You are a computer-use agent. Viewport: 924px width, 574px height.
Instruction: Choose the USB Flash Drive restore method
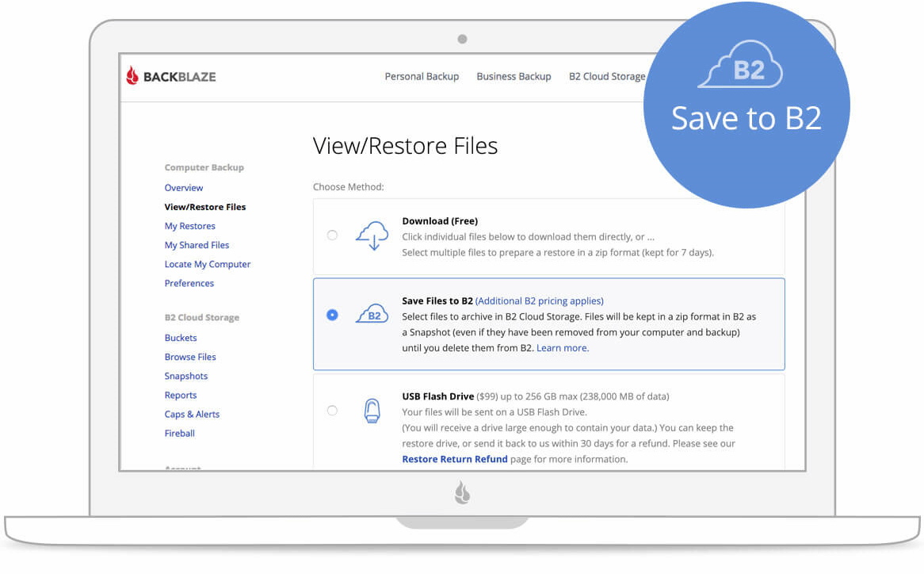(x=332, y=410)
